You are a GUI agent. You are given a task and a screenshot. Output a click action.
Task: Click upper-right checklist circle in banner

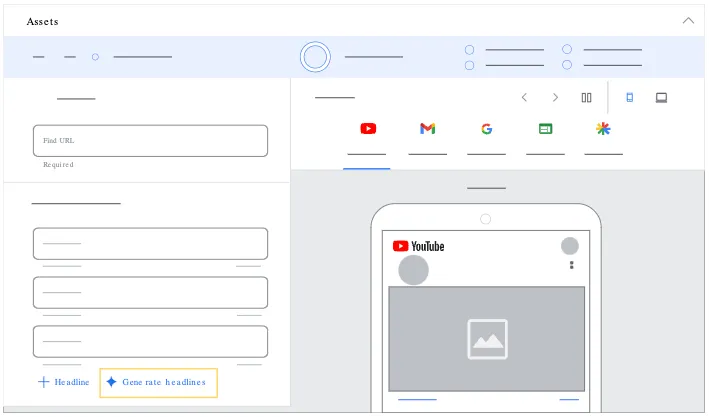point(567,49)
